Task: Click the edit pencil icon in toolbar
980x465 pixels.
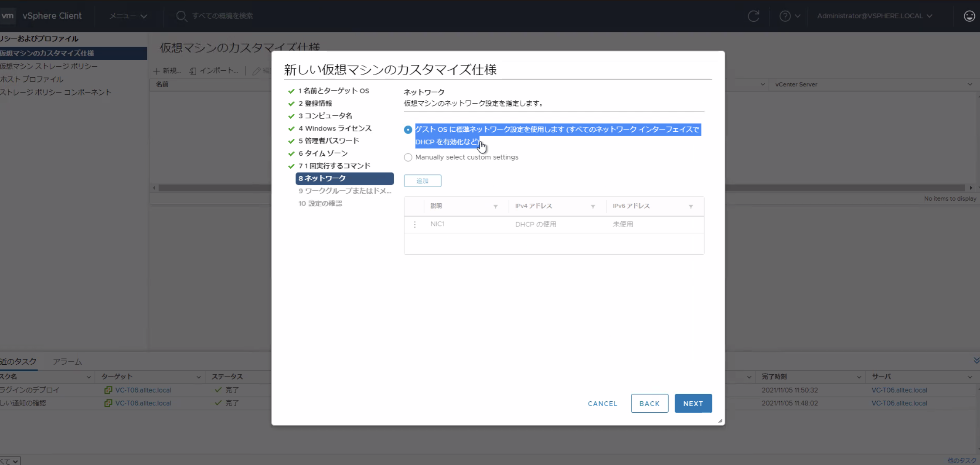Action: pyautogui.click(x=256, y=71)
